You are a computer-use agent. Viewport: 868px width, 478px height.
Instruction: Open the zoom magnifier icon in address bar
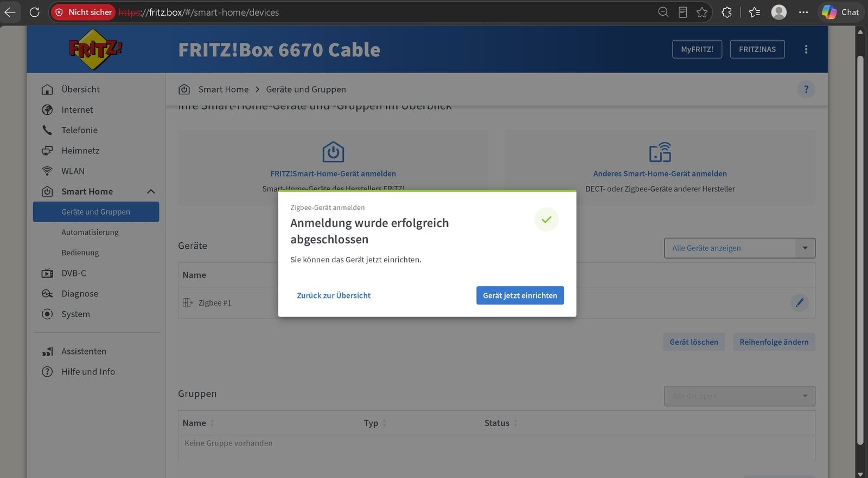pos(663,12)
